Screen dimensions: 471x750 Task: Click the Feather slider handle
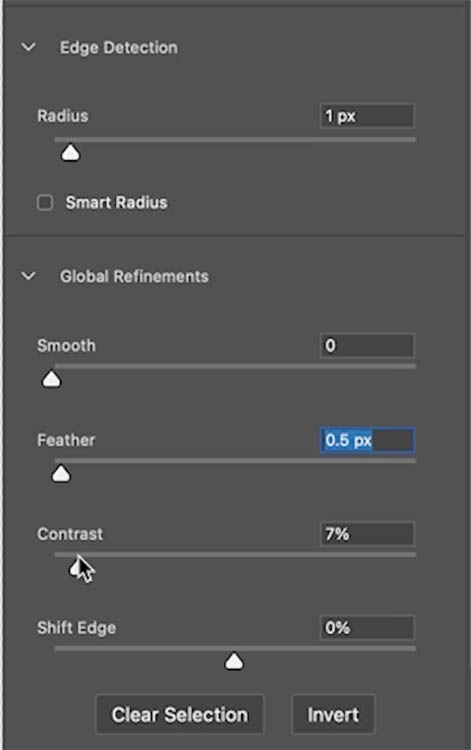click(61, 474)
